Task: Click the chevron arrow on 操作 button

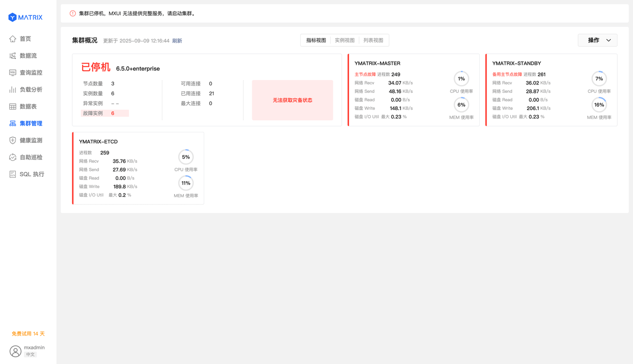Action: click(x=609, y=40)
